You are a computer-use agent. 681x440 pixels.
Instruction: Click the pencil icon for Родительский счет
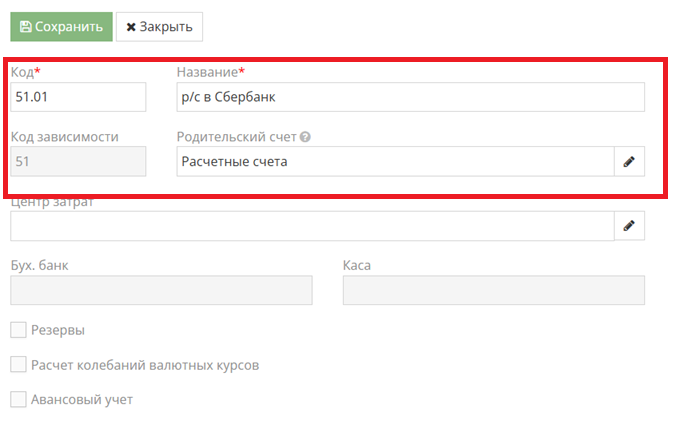point(629,162)
